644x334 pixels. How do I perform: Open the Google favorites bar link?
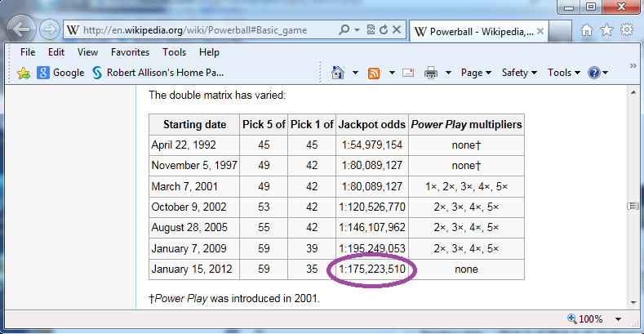click(60, 73)
